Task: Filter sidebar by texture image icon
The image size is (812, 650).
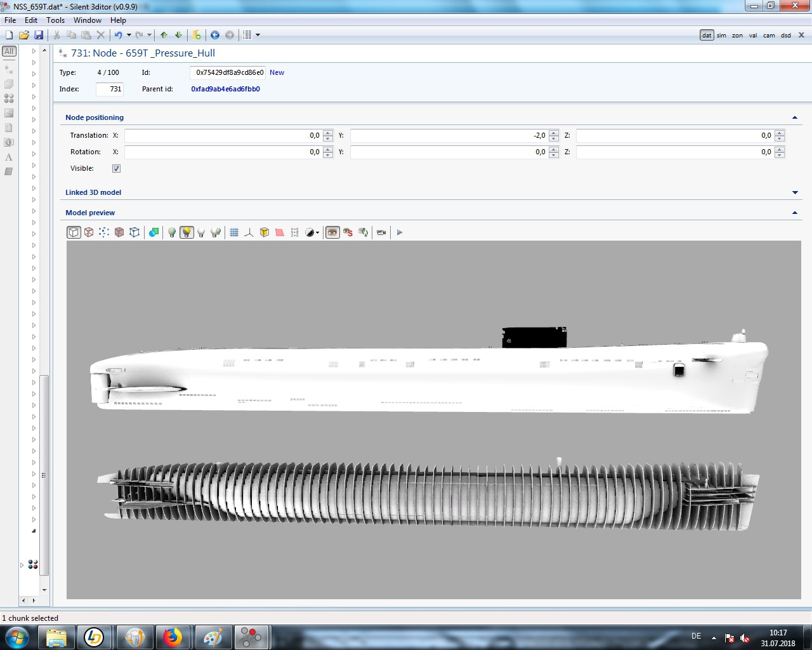Action: [9, 113]
